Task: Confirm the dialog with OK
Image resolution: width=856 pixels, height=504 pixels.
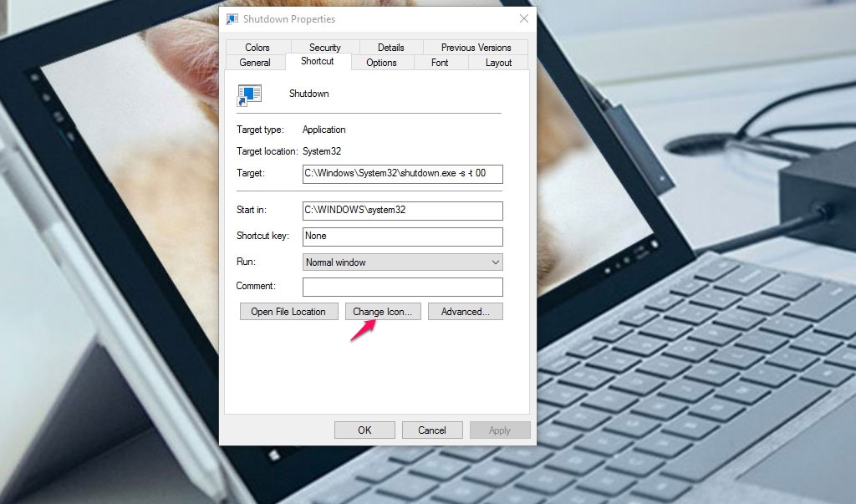Action: (x=364, y=430)
